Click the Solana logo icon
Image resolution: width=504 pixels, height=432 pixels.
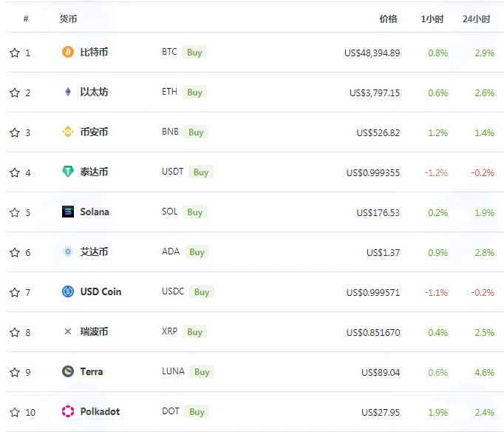pyautogui.click(x=68, y=212)
